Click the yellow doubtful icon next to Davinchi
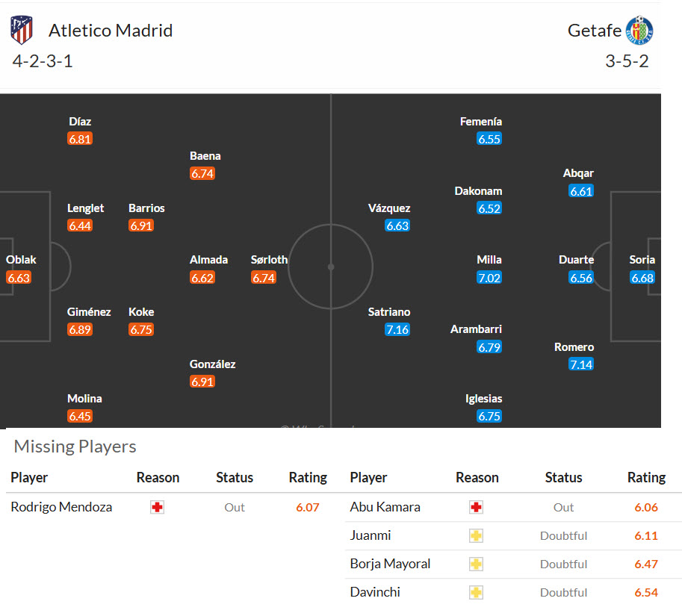This screenshot has height=616, width=682. (x=477, y=592)
